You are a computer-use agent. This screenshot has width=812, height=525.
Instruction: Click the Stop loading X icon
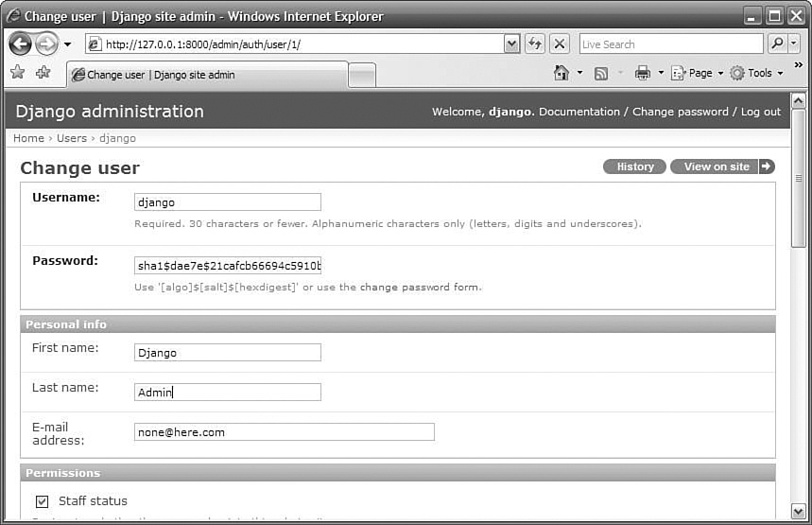(x=560, y=44)
